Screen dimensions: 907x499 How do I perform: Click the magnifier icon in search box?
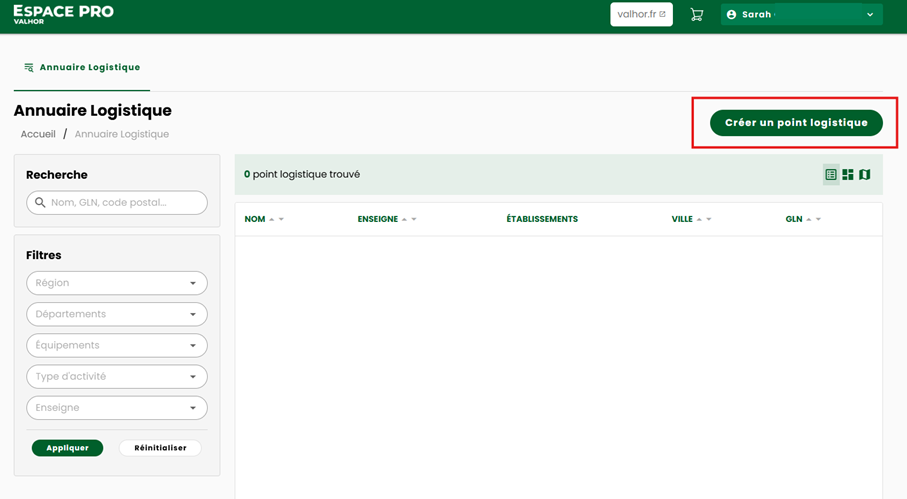(x=40, y=202)
